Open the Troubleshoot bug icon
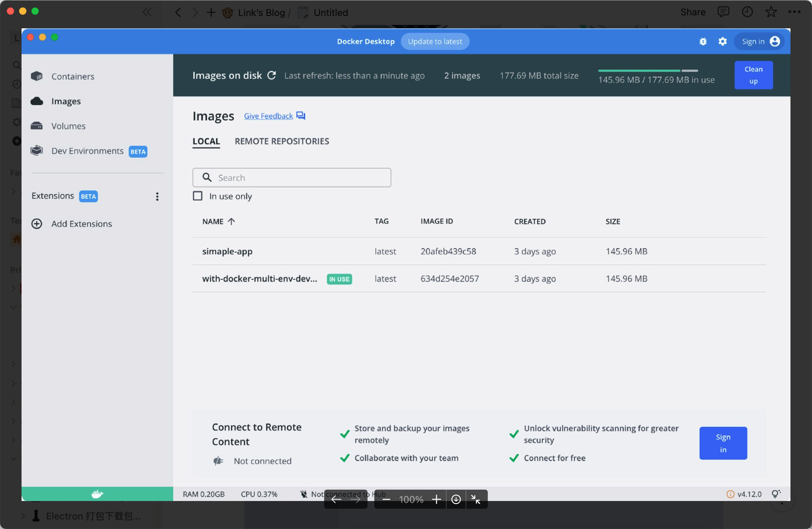Image resolution: width=812 pixels, height=529 pixels. tap(703, 41)
